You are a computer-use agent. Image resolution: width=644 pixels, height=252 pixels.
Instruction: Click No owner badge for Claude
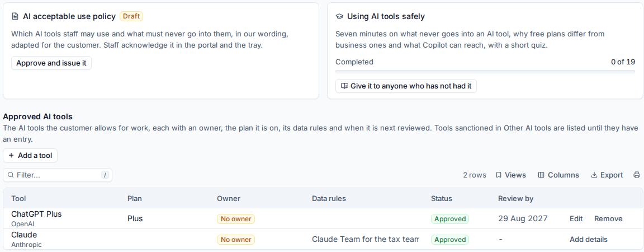[x=236, y=239]
